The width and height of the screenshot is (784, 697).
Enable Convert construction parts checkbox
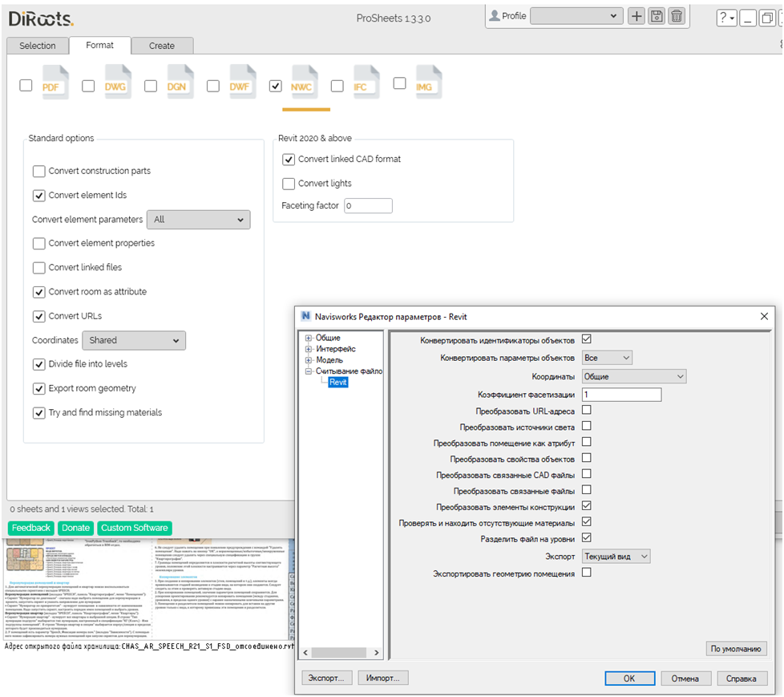click(x=39, y=171)
